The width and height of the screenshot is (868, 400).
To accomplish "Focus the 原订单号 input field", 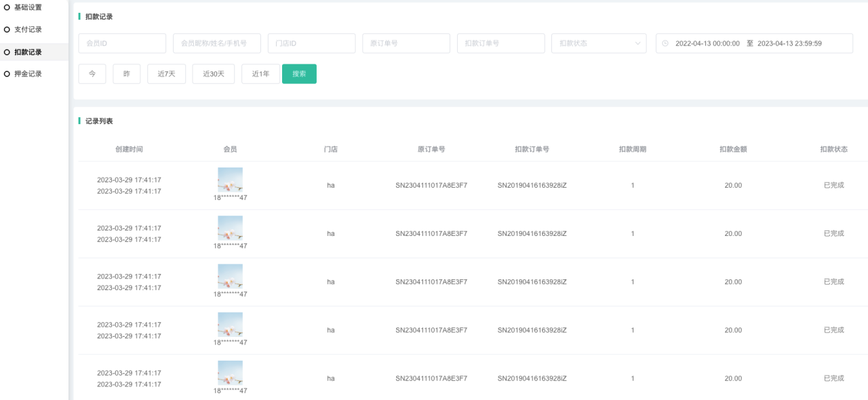I will 406,43.
